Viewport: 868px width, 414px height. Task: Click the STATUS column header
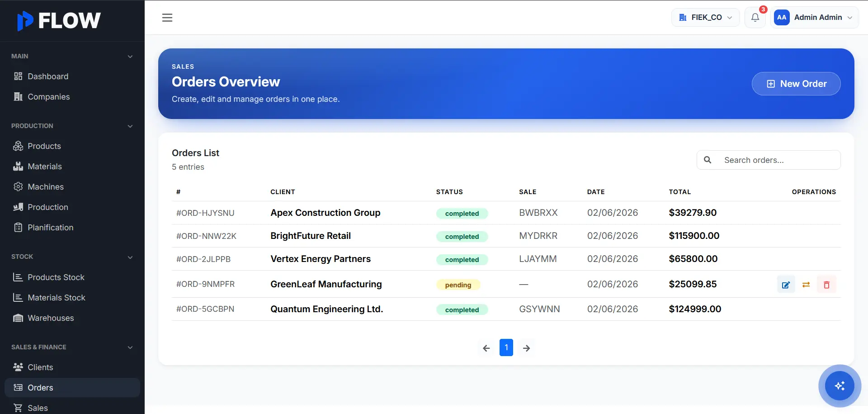point(449,192)
